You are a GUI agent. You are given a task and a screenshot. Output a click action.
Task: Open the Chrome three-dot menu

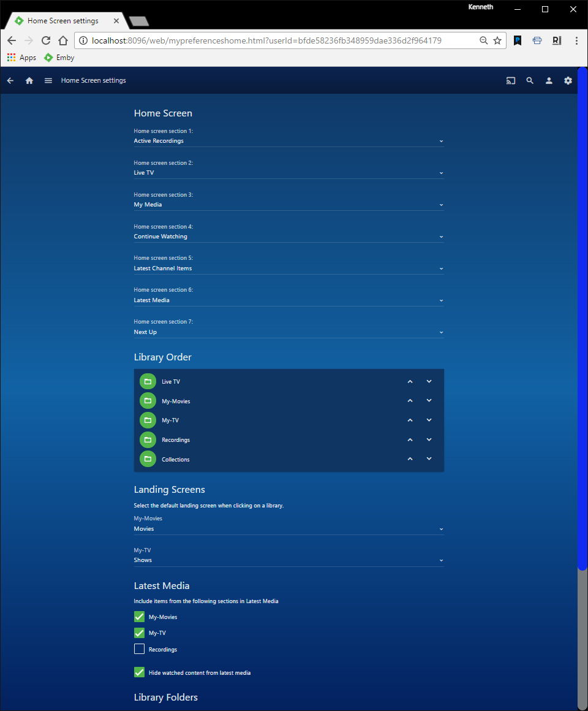[x=576, y=40]
